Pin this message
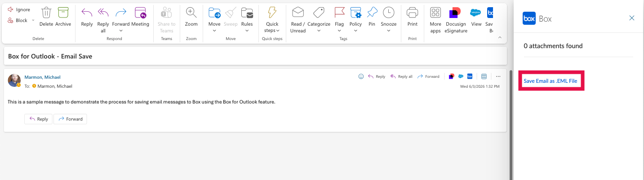The width and height of the screenshot is (644, 180). point(372,17)
